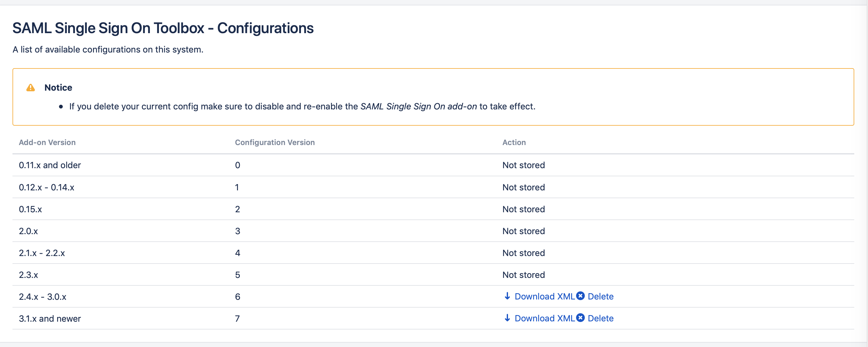Click the warning triangle icon beside Notice
The image size is (868, 347).
[31, 88]
